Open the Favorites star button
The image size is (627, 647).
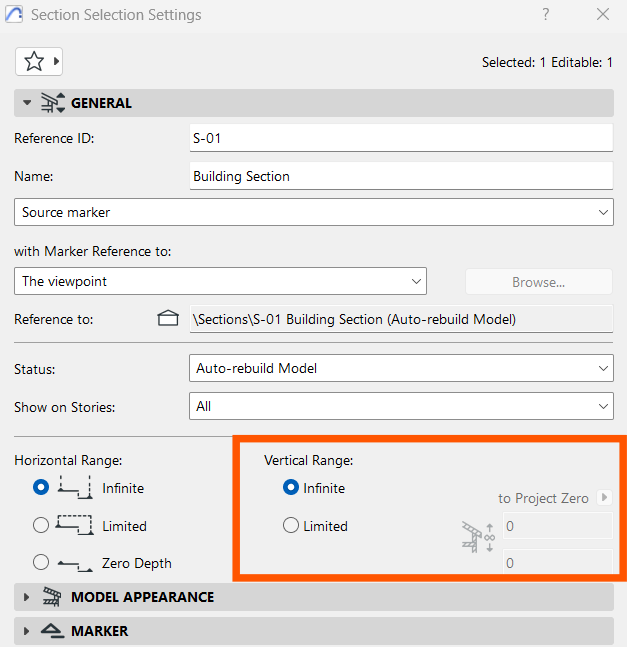pos(39,61)
